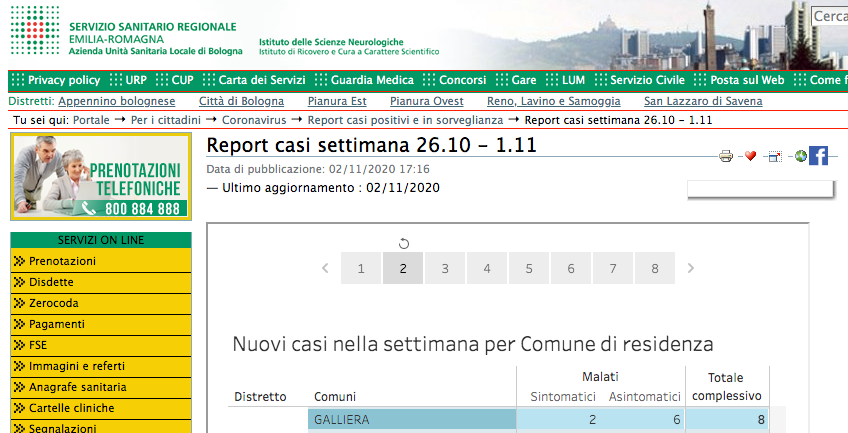Screen dimensions: 848x433
Task: Click the red heart favorites icon
Action: click(x=750, y=156)
